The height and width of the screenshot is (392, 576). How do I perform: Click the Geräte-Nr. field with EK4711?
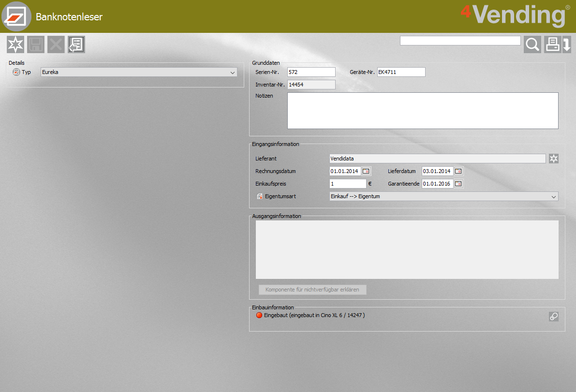(401, 72)
